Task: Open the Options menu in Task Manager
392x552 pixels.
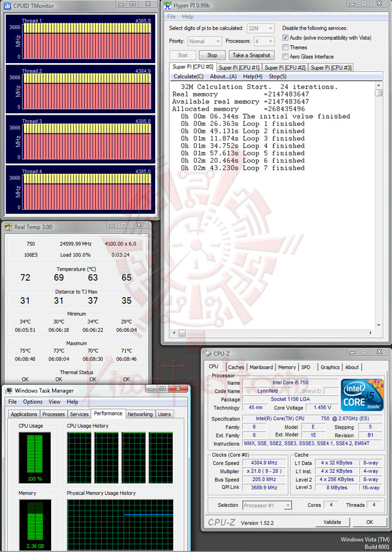Action: click(x=33, y=402)
